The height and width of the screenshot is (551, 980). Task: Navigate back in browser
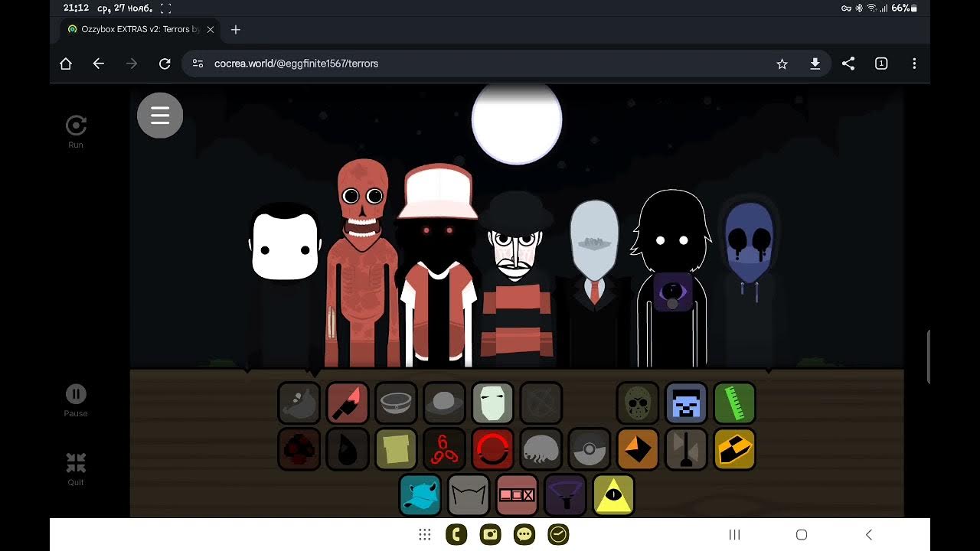[x=99, y=64]
